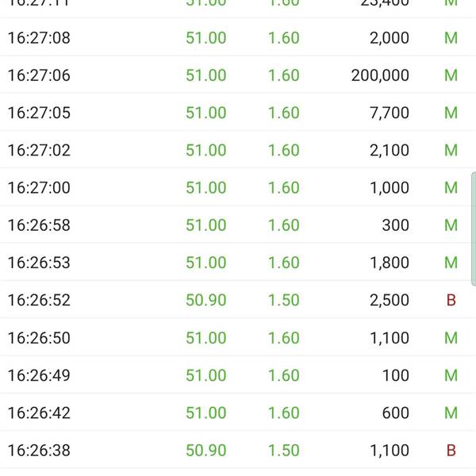The height and width of the screenshot is (476, 476).
Task: Select the 50.90 price at 16:26:52
Action: [206, 300]
